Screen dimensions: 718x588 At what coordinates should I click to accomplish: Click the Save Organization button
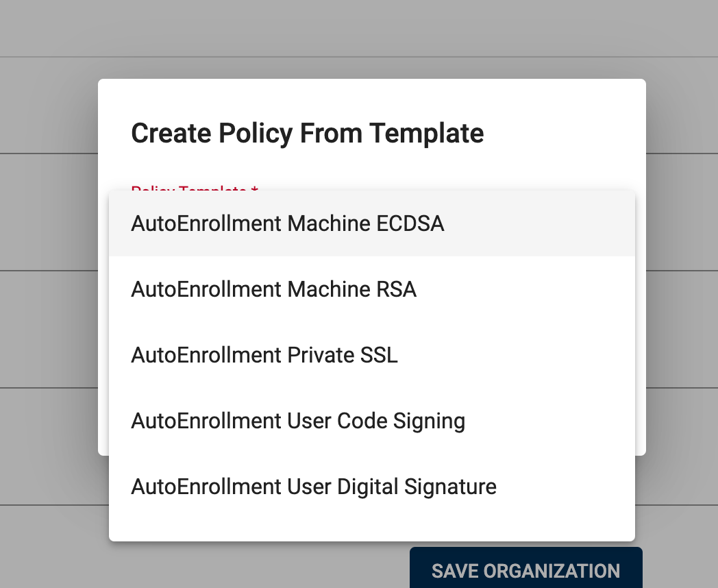(x=525, y=570)
